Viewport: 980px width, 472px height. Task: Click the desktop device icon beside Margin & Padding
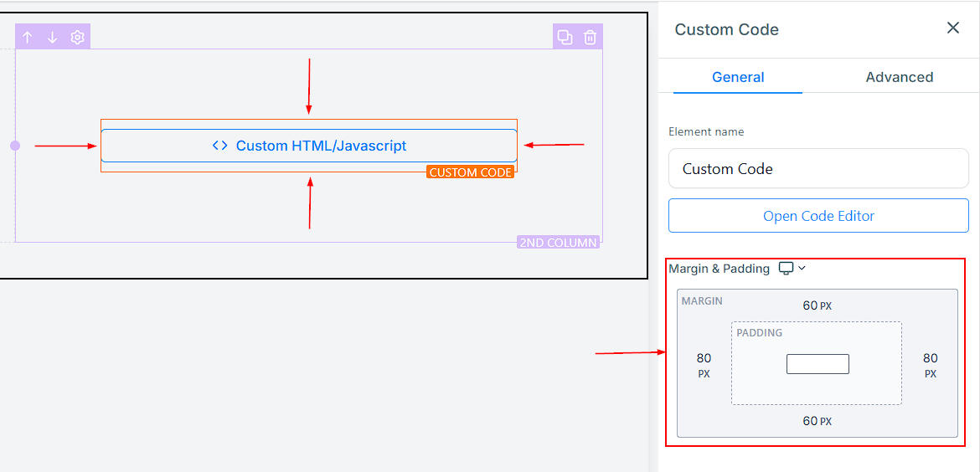(786, 269)
